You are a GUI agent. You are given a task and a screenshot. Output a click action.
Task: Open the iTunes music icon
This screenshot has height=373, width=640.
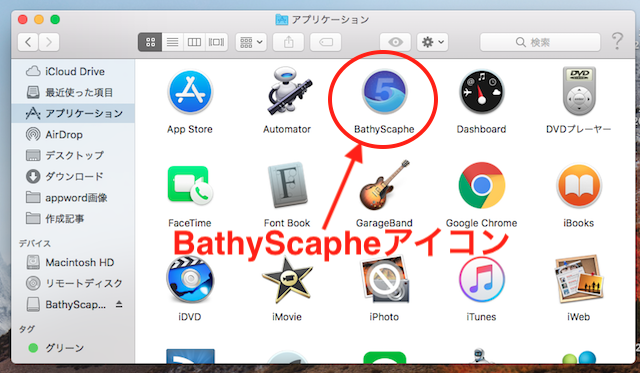(x=482, y=280)
